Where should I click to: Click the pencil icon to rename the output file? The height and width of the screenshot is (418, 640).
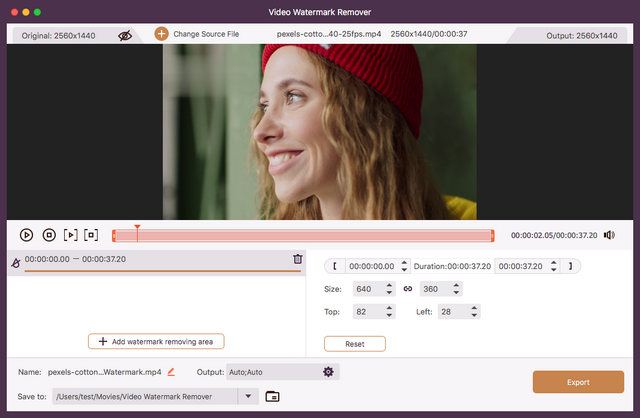(171, 372)
